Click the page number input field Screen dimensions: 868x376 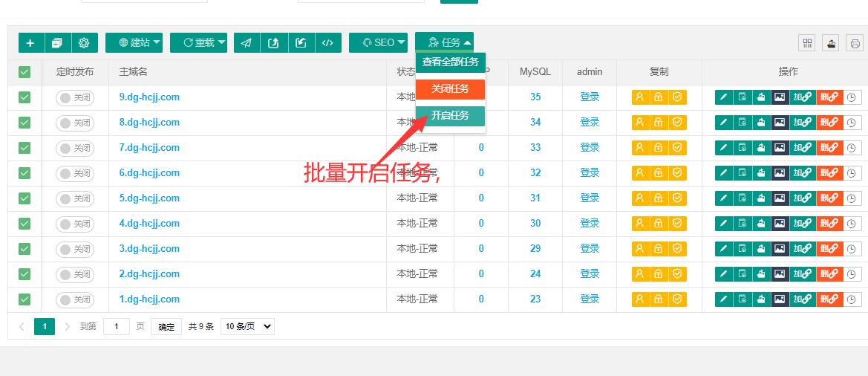pos(117,327)
